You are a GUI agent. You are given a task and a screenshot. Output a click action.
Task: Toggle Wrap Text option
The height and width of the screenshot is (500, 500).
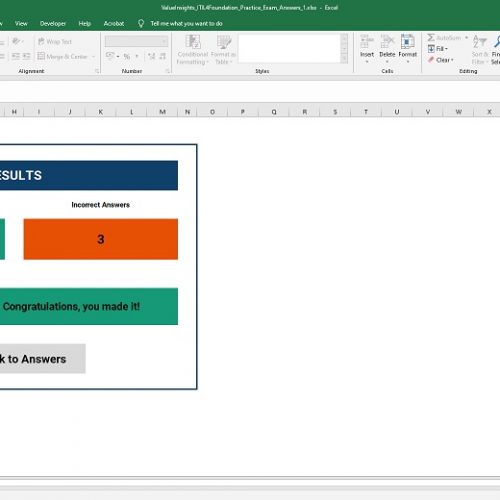(x=55, y=42)
